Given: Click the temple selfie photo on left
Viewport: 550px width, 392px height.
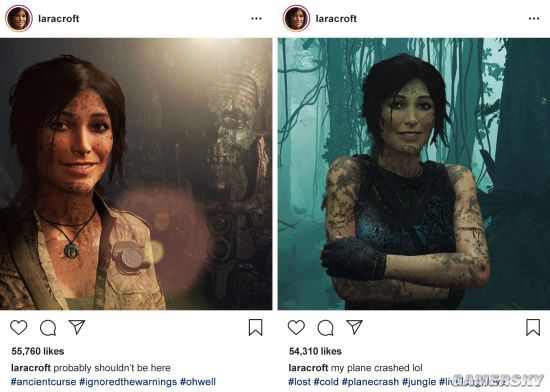Looking at the screenshot, I should 136,174.
